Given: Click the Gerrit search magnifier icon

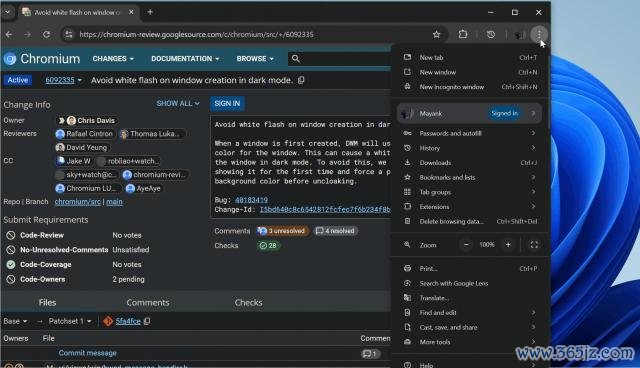Looking at the screenshot, I should tap(296, 59).
